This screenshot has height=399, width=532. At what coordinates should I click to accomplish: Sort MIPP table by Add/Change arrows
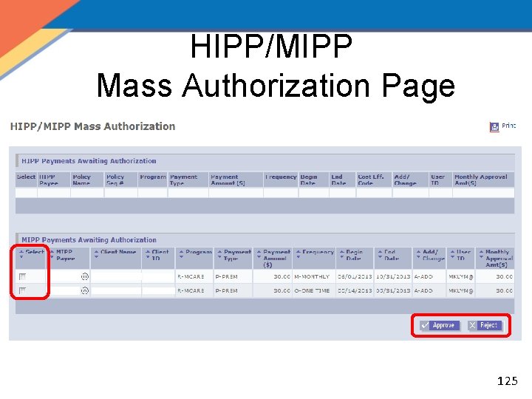click(x=418, y=254)
